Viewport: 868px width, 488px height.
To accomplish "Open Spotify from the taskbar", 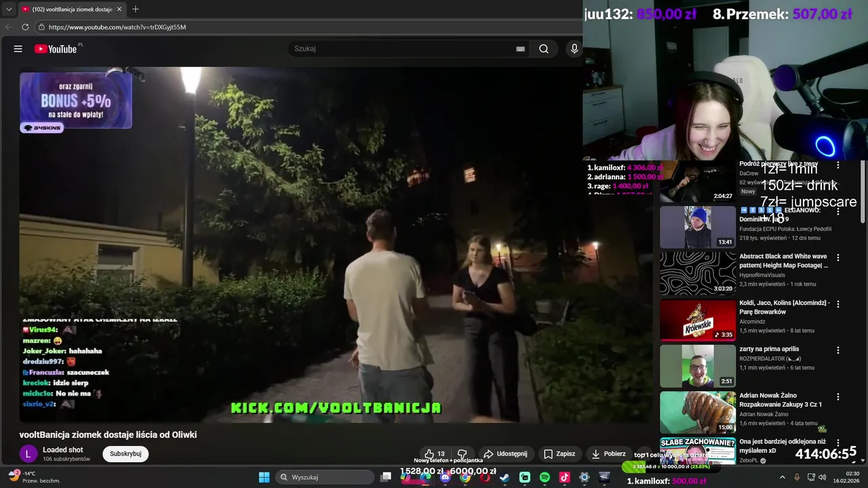I will point(545,477).
